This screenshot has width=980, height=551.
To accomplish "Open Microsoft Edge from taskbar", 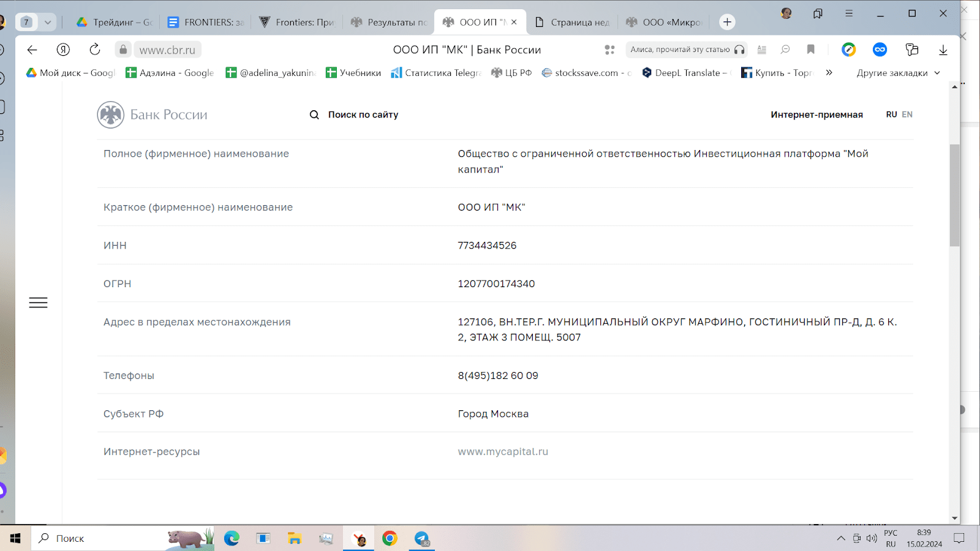I will point(232,538).
